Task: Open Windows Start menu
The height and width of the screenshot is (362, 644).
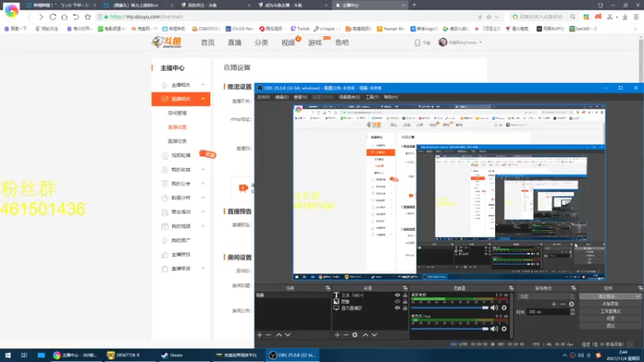Action: click(8, 355)
